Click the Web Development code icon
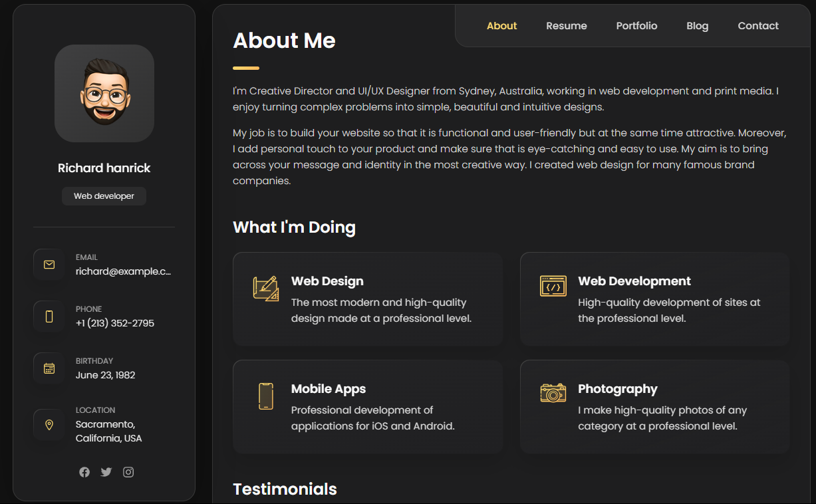Image resolution: width=816 pixels, height=504 pixels. coord(553,287)
